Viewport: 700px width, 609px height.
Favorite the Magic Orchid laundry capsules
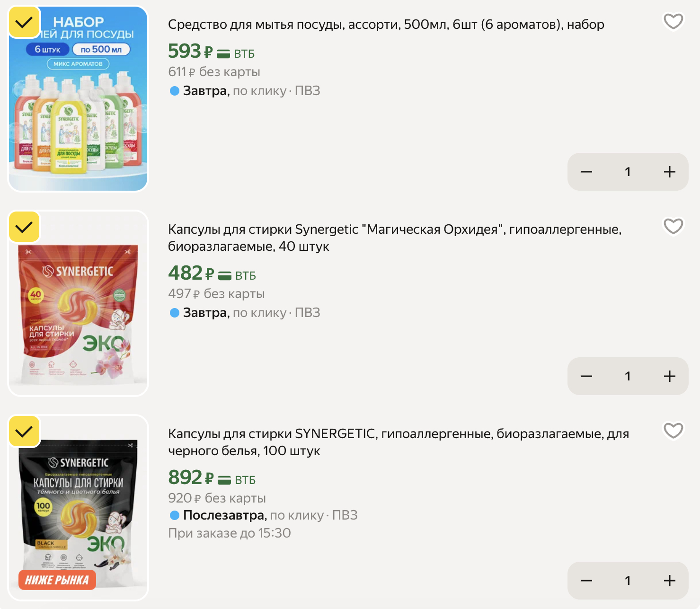pyautogui.click(x=673, y=226)
